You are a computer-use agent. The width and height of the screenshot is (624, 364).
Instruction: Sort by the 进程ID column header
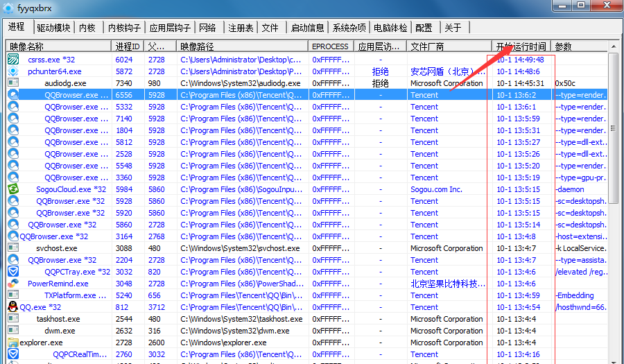(x=128, y=46)
